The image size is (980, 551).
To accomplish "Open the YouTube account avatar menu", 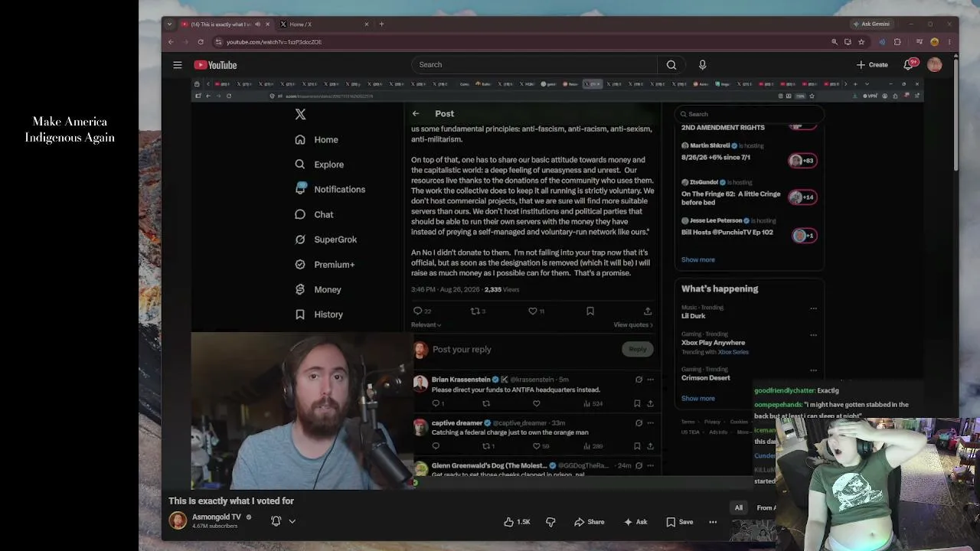I will pos(934,65).
